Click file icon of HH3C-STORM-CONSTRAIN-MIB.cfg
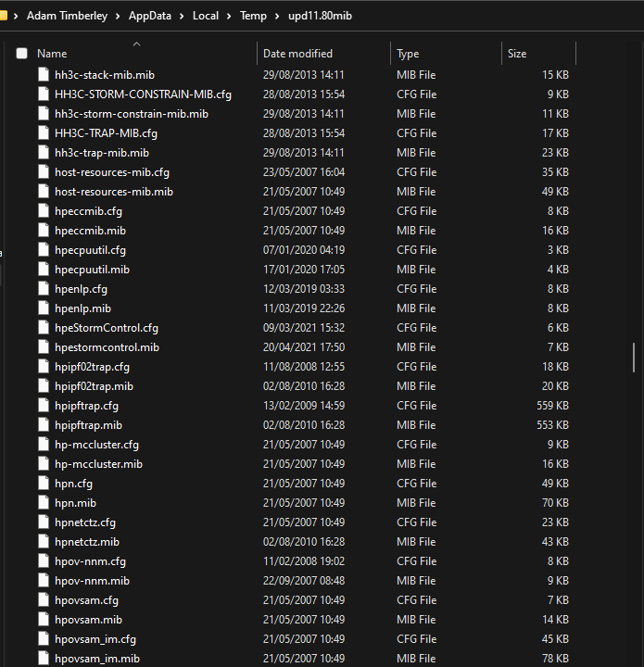Image resolution: width=644 pixels, height=667 pixels. (x=44, y=94)
